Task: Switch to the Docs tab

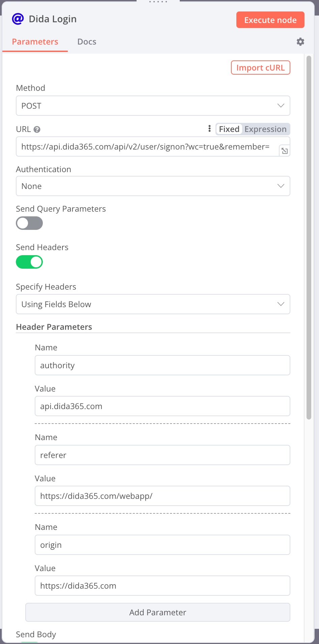Action: click(87, 42)
